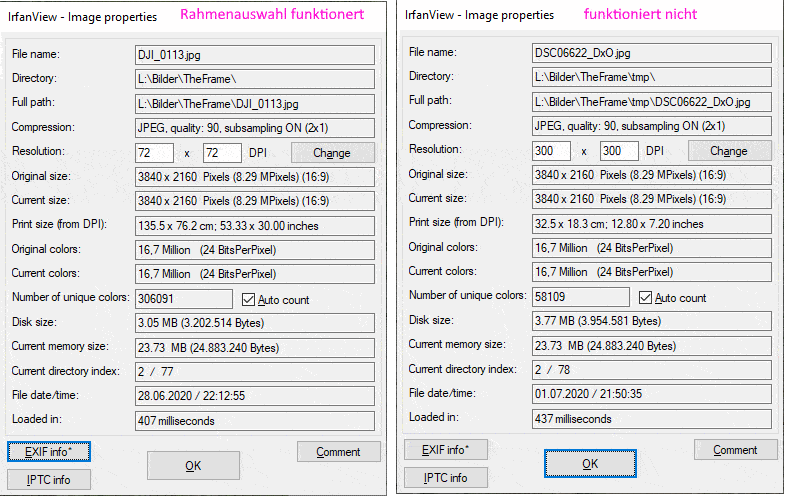This screenshot has height=496, width=787.
Task: Click Change button beside 300 DPI resolution
Action: (x=728, y=150)
